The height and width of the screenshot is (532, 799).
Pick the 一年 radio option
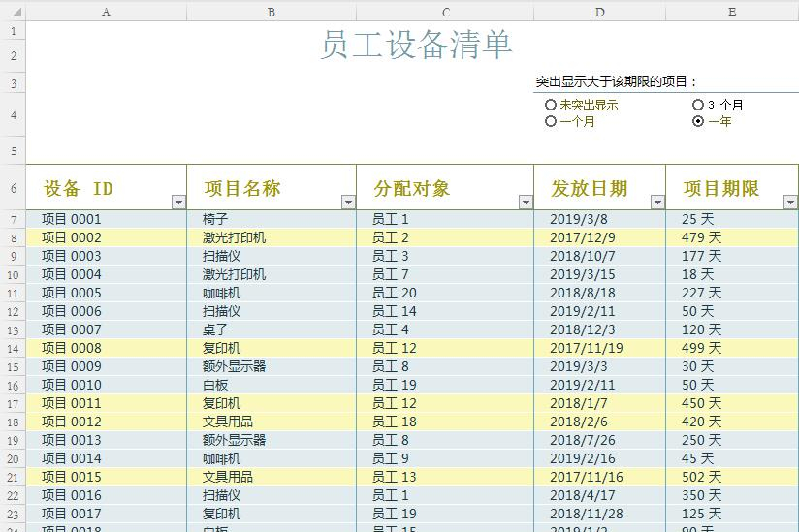coord(698,122)
